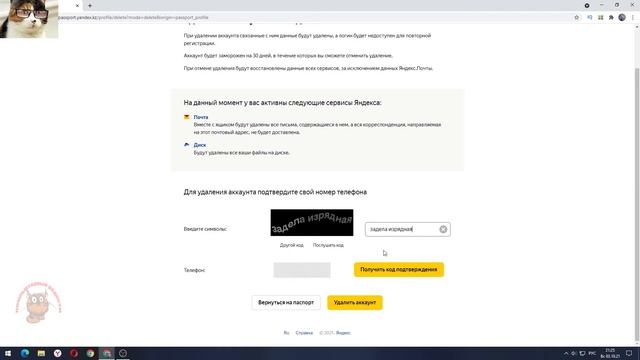
Task: Open 'Справка' help link in footer
Action: click(304, 333)
